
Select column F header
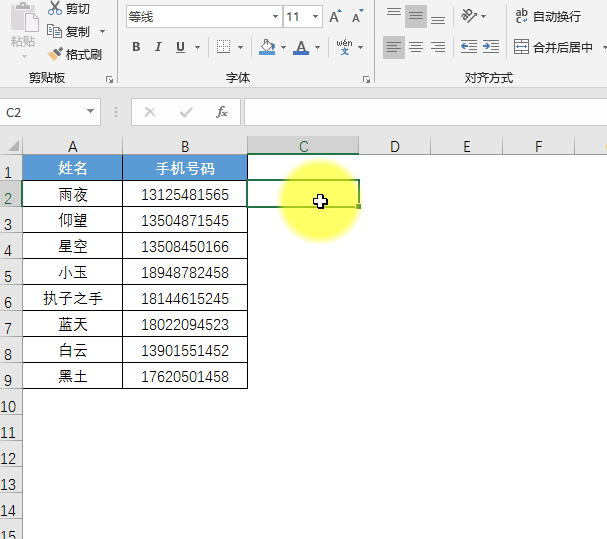(x=538, y=146)
